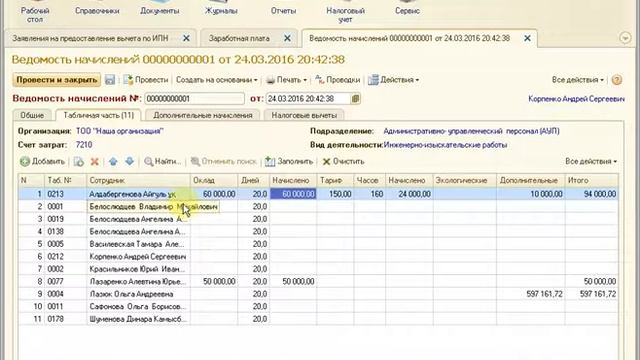Click Очистить button

click(343, 162)
